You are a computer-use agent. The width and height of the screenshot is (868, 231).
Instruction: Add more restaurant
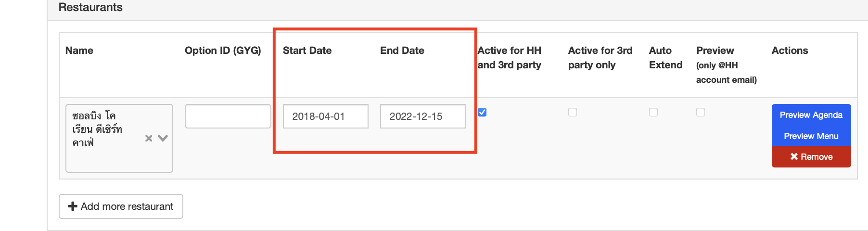[121, 206]
